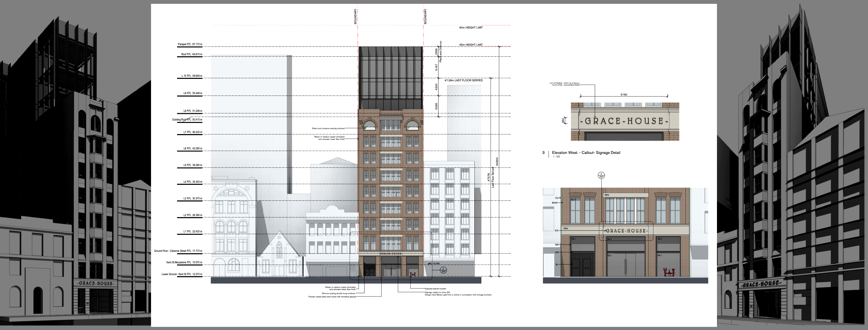Select 'Remove existing double hung windows' note

tap(339, 294)
